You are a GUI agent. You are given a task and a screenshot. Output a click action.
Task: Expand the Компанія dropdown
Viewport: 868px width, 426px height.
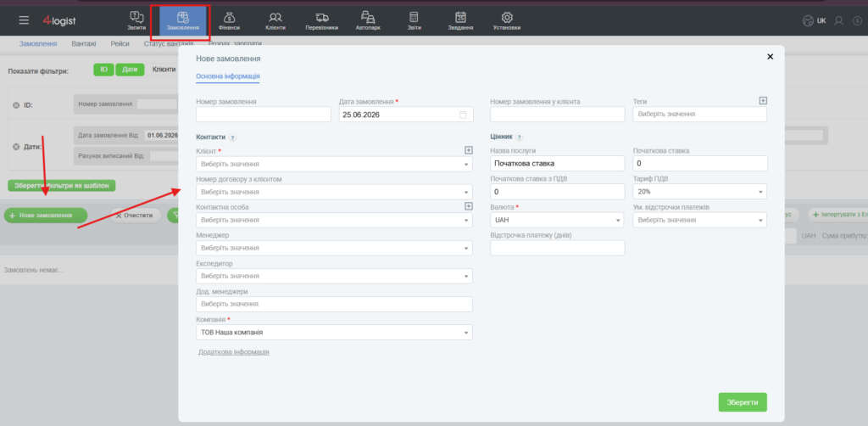click(466, 333)
